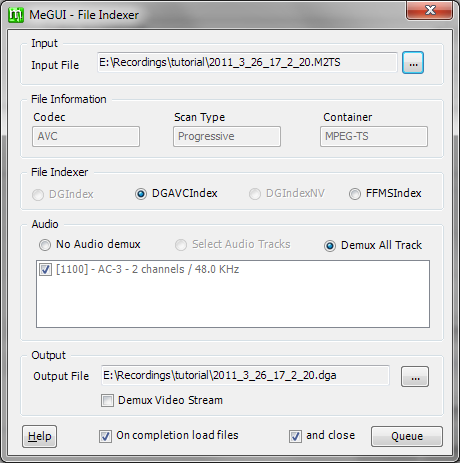The width and height of the screenshot is (460, 463).
Task: Click inside the Input File path field
Action: point(247,62)
